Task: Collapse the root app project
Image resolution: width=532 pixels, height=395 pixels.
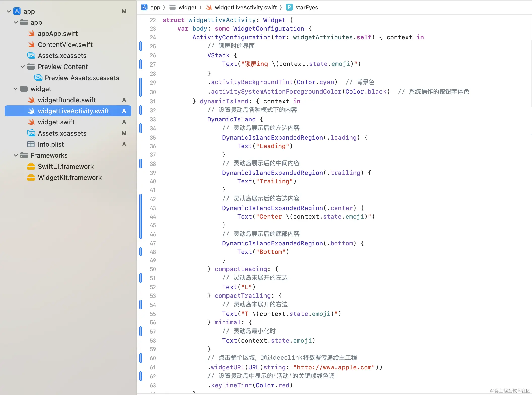Action: (9, 11)
